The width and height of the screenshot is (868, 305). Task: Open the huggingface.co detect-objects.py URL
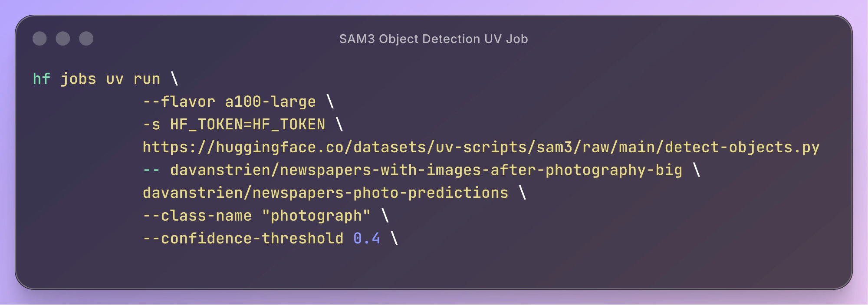[x=481, y=148]
